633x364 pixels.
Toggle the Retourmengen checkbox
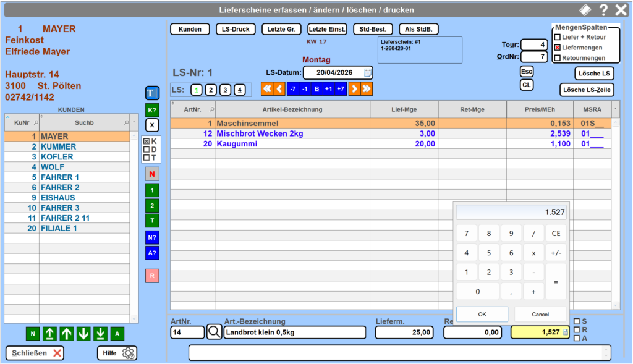tap(558, 58)
